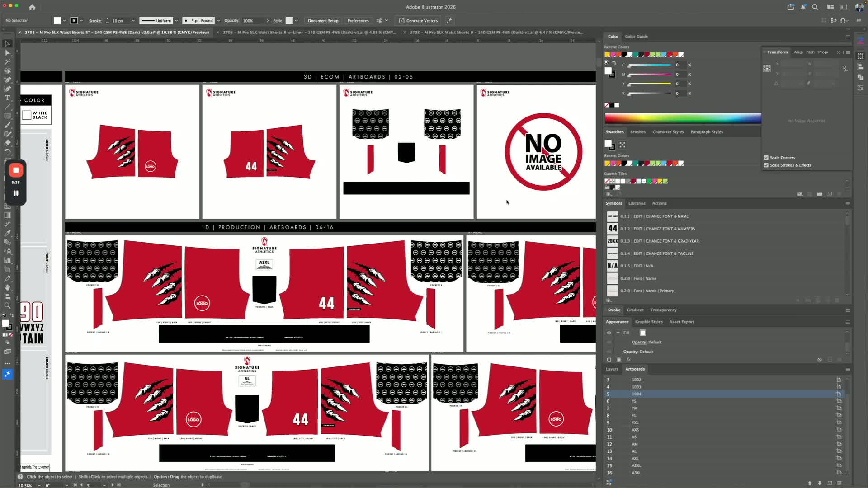Create a new artboard
This screenshot has height=488, width=868.
coord(830,483)
